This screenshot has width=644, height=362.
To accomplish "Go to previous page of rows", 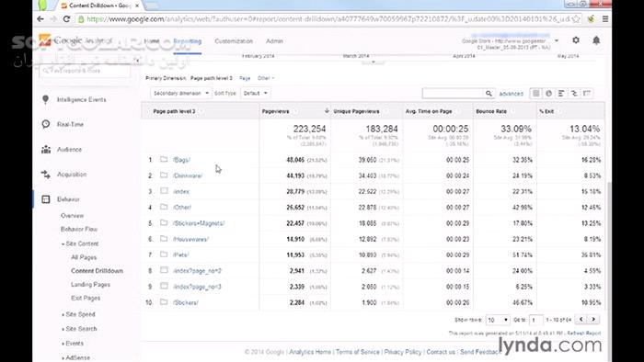I will (x=581, y=320).
